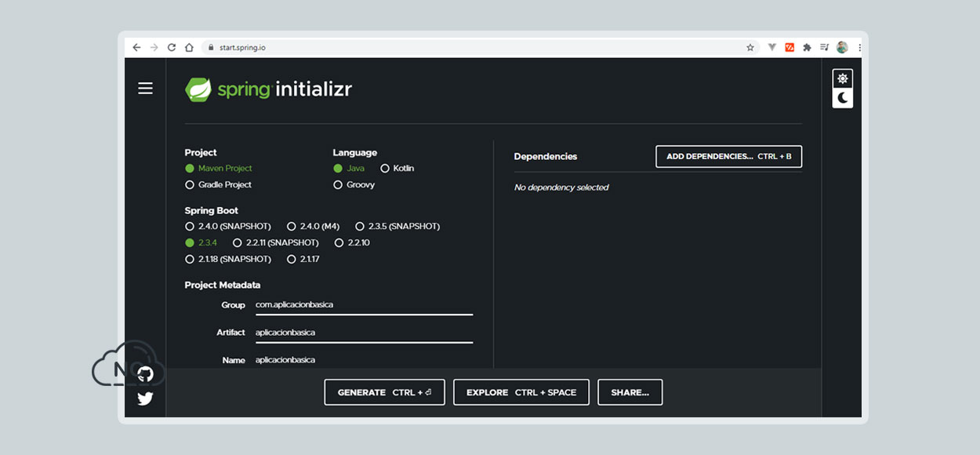Click the Language heading

click(355, 153)
